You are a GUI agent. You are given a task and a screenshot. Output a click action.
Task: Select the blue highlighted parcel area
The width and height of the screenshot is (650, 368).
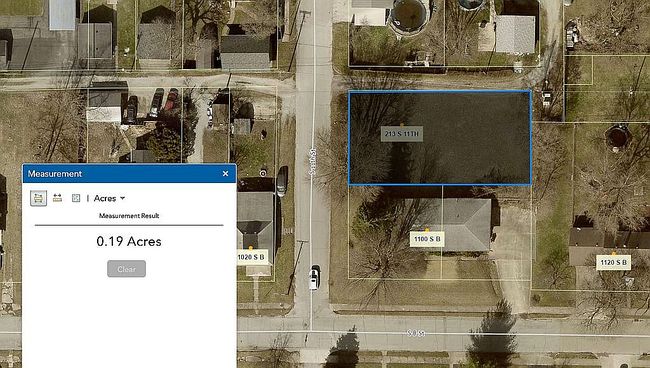(x=440, y=138)
